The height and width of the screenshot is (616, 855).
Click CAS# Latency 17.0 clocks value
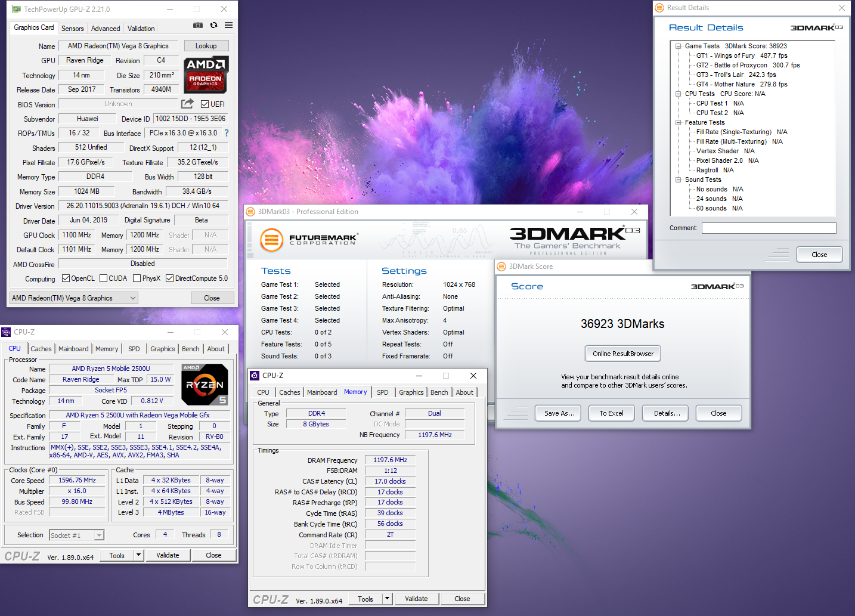(x=390, y=481)
